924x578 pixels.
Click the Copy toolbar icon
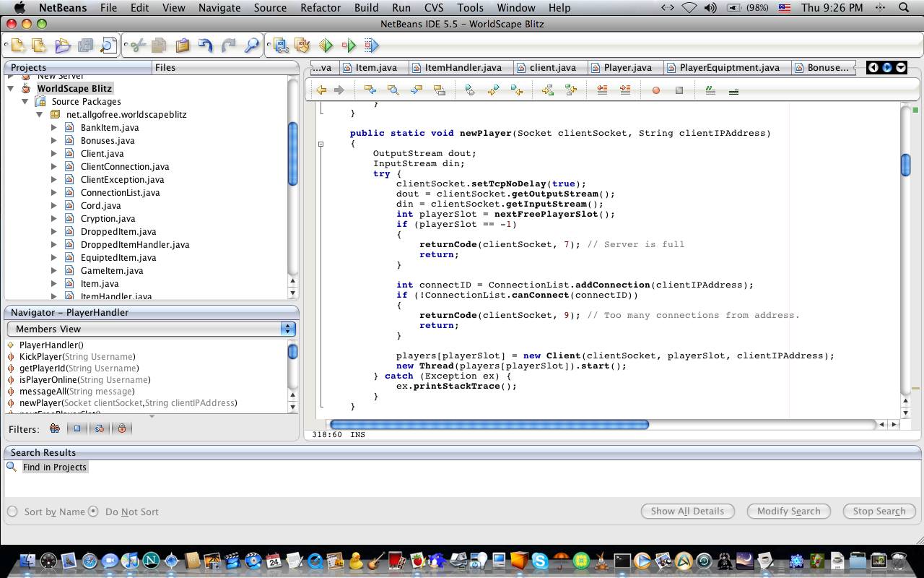pyautogui.click(x=159, y=46)
